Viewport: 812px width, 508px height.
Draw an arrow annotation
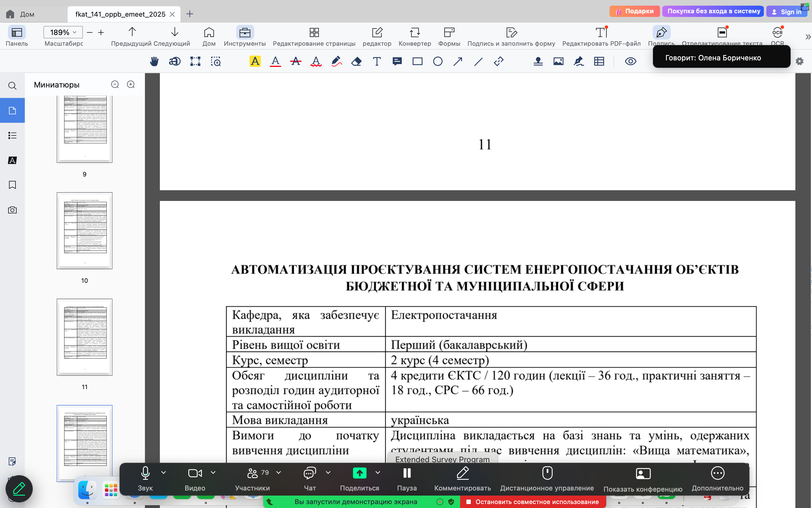tap(458, 62)
